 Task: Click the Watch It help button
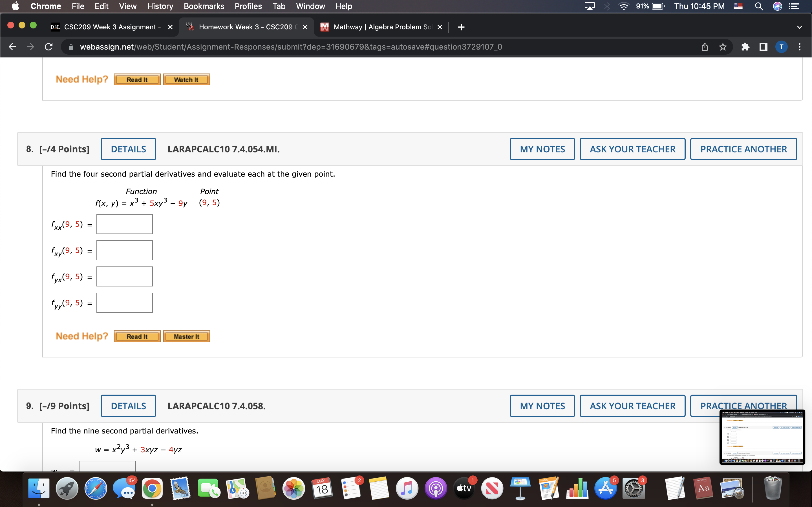click(186, 79)
